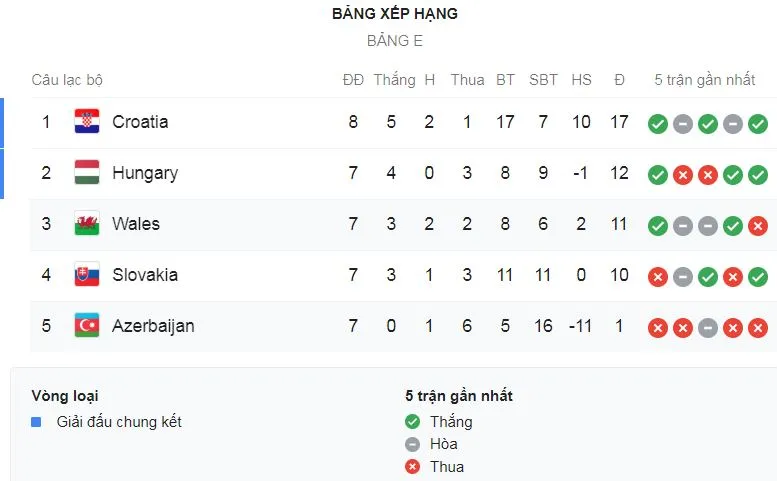
Task: Click Azerbaijan's gray draw result icon
Action: point(708,328)
